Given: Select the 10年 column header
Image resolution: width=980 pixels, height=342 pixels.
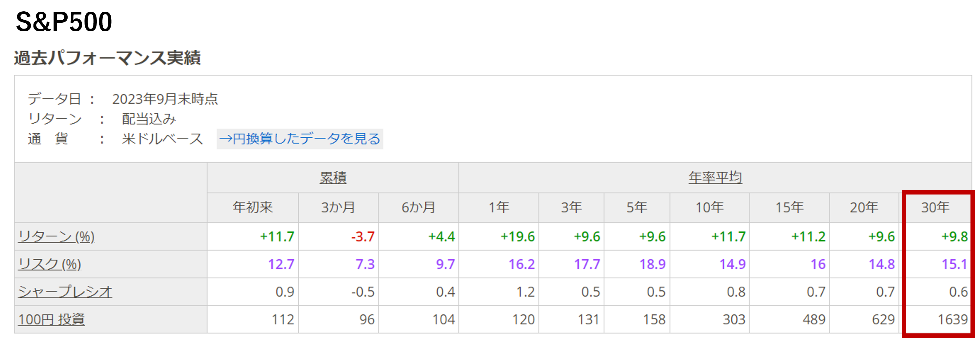Looking at the screenshot, I should click(x=710, y=207).
